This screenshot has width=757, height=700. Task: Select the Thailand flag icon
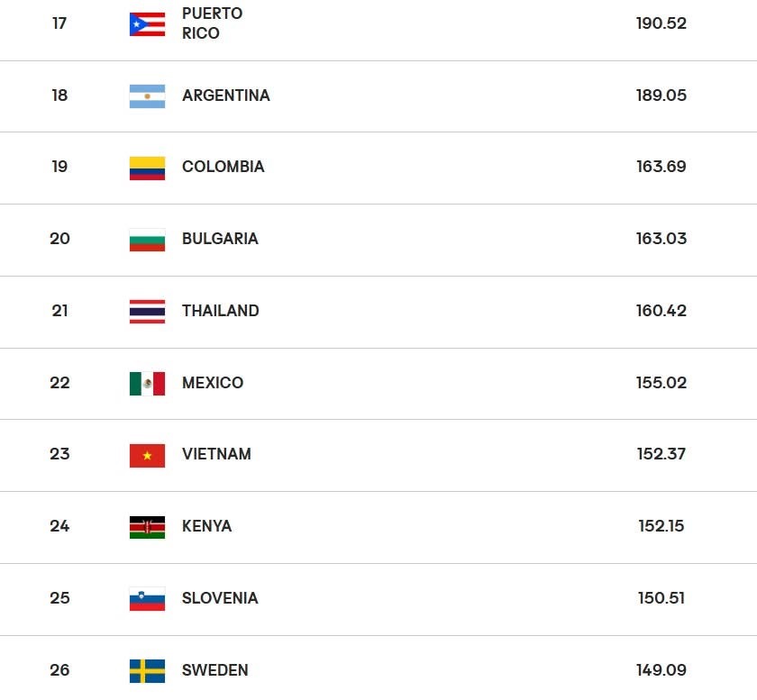(x=147, y=312)
